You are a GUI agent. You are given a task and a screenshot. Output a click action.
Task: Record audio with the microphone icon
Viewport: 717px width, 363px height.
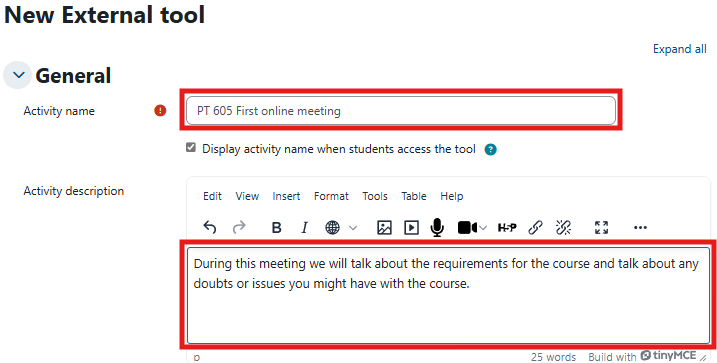[x=437, y=227]
